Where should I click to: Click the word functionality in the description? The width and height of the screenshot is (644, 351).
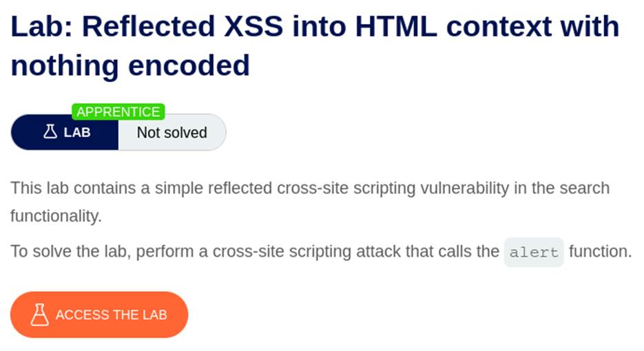(x=55, y=216)
